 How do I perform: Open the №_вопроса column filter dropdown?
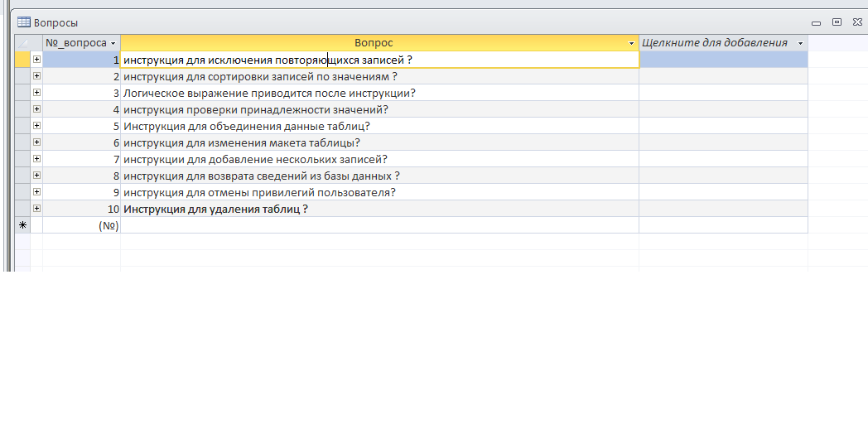[113, 43]
